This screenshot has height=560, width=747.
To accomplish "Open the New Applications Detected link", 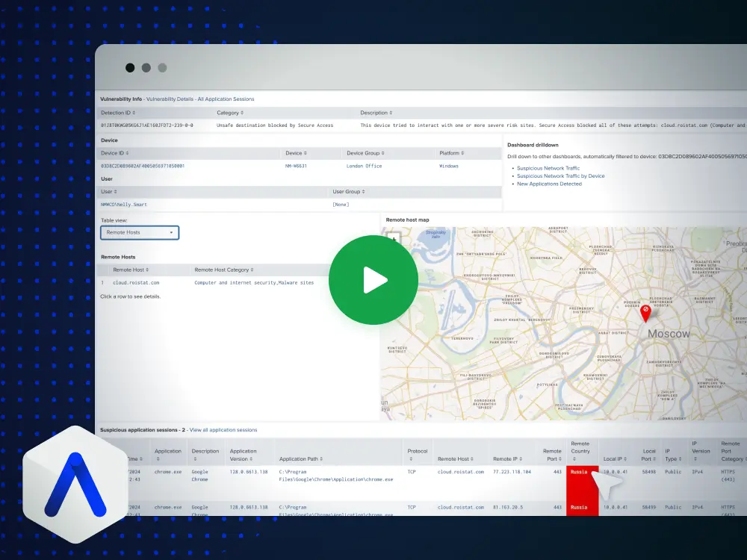I will pos(549,184).
